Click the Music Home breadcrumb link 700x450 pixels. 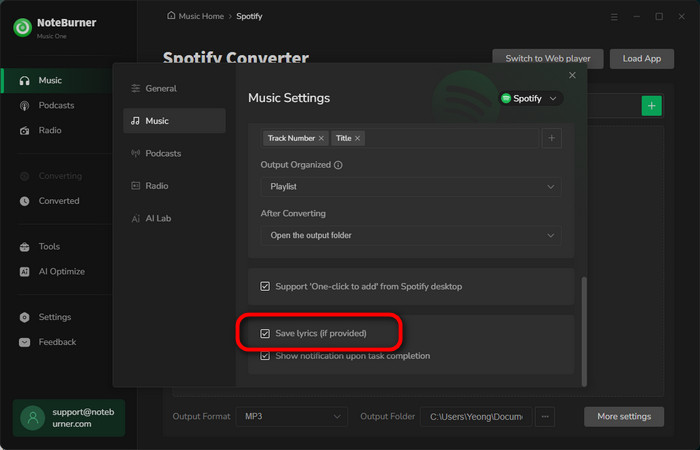(x=201, y=16)
